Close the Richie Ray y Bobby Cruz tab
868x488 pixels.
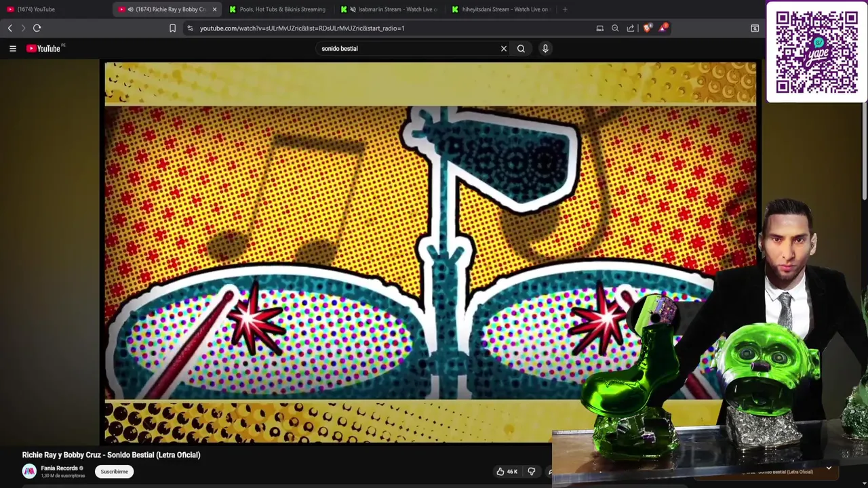point(214,9)
